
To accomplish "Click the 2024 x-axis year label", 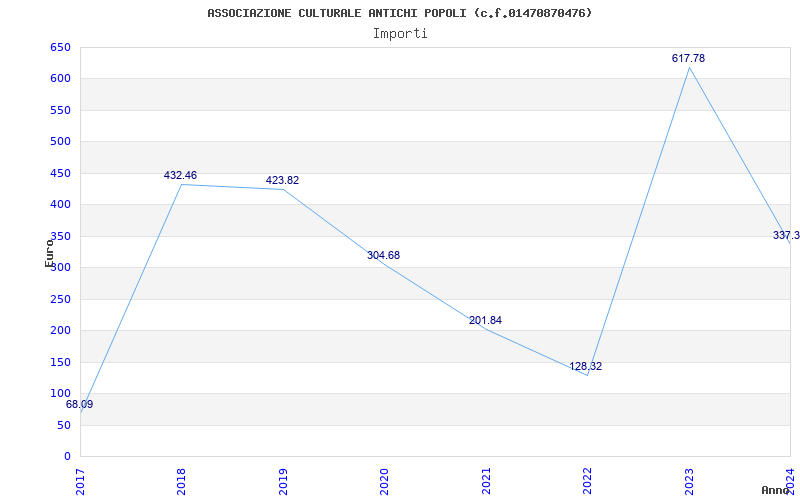I will coord(790,481).
